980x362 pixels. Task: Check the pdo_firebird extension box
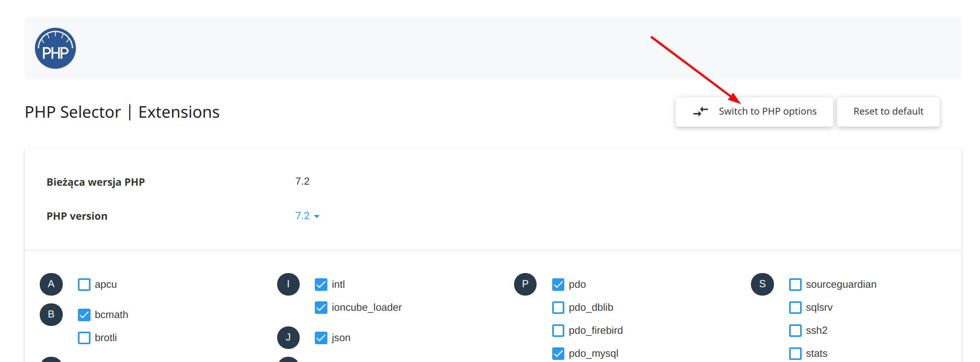tap(559, 331)
